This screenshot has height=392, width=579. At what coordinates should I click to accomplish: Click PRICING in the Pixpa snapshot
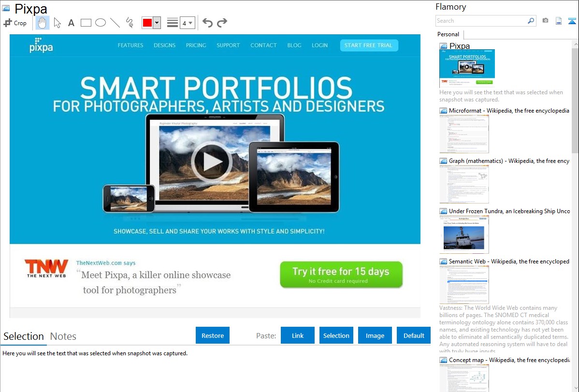[x=196, y=45]
